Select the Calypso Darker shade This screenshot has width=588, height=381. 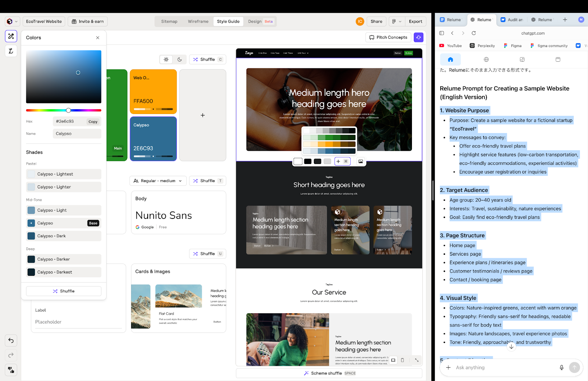click(64, 259)
